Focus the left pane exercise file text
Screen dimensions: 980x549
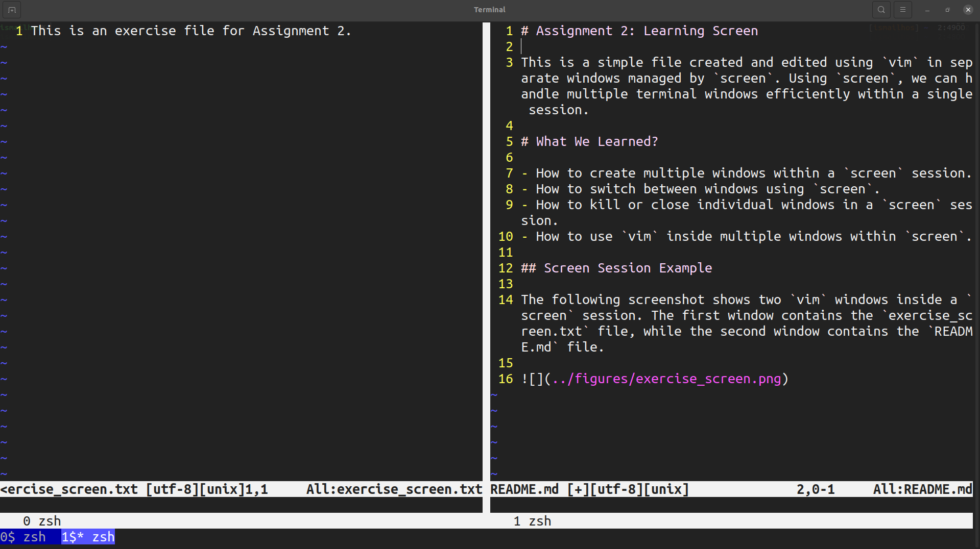pyautogui.click(x=190, y=31)
